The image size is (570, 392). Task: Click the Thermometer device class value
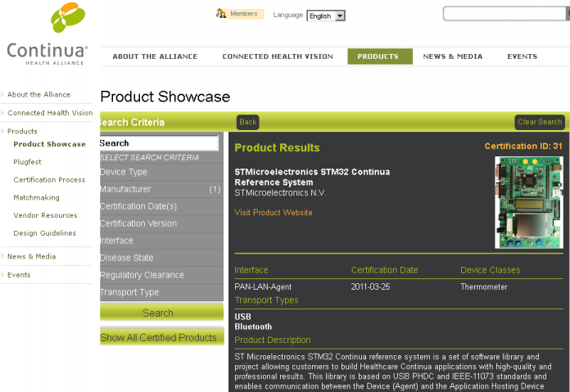coord(484,287)
